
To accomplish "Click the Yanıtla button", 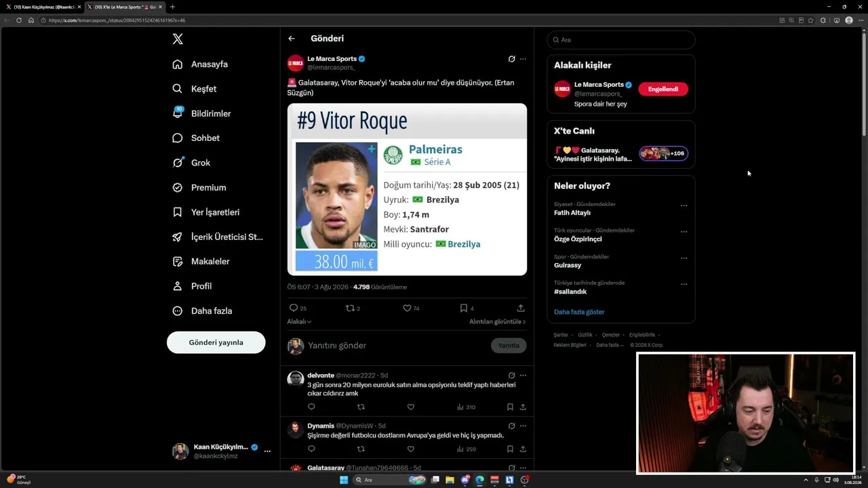I will (x=509, y=346).
